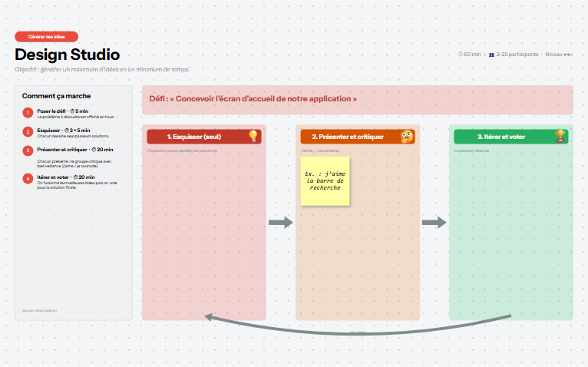Click the timer icon beside 60 min
Image resolution: width=588 pixels, height=367 pixels.
(x=460, y=54)
